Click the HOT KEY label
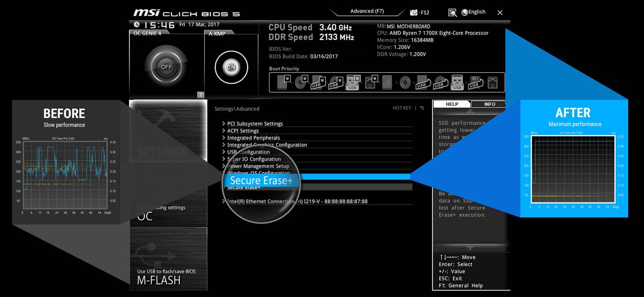Screen dimensions: 644x297 click(402, 108)
